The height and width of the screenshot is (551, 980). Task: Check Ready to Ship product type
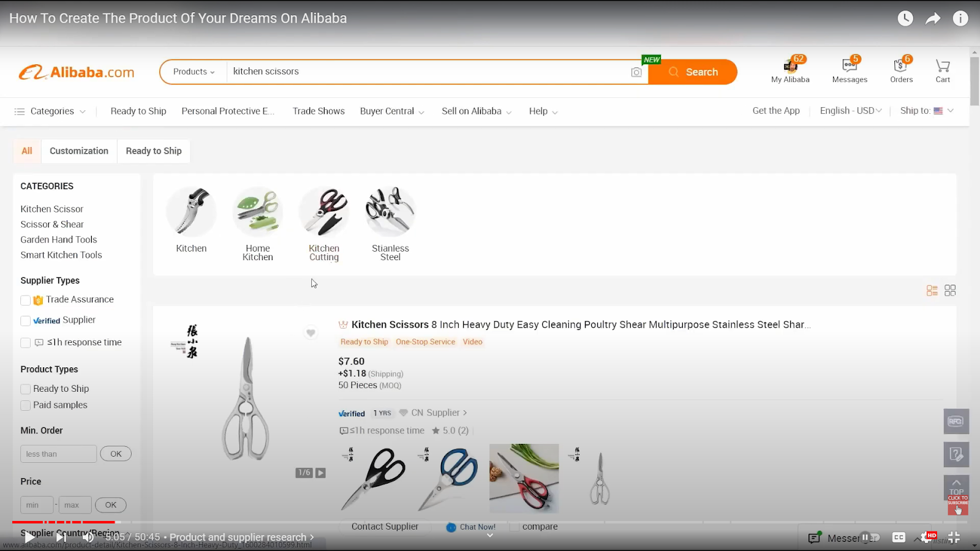point(26,389)
